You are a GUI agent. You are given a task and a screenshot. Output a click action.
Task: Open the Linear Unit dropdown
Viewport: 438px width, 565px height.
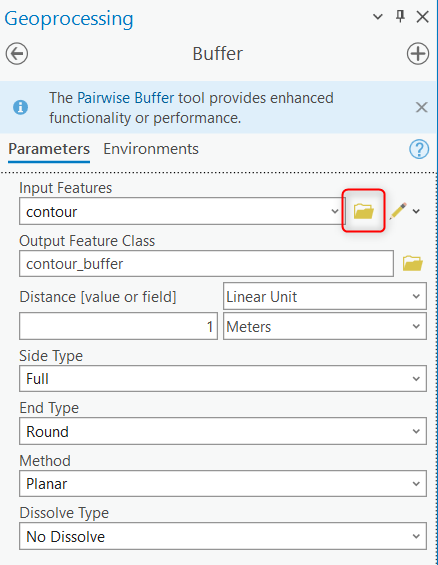325,296
